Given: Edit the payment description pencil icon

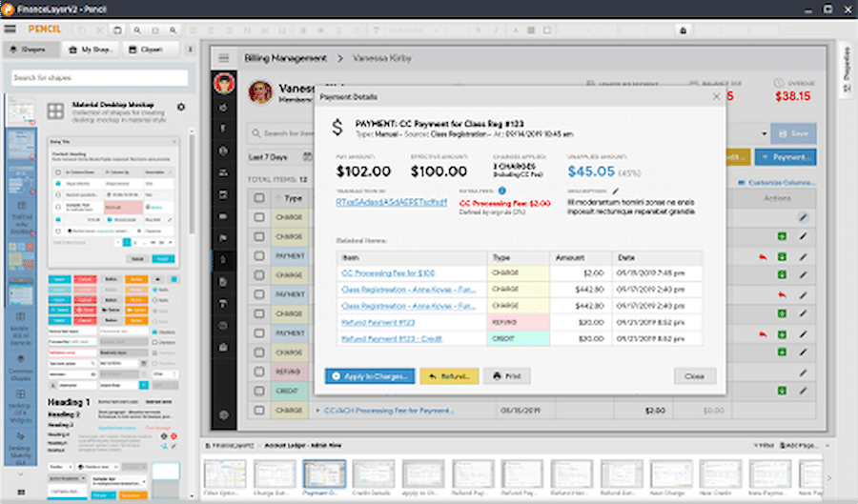Looking at the screenshot, I should (x=616, y=191).
